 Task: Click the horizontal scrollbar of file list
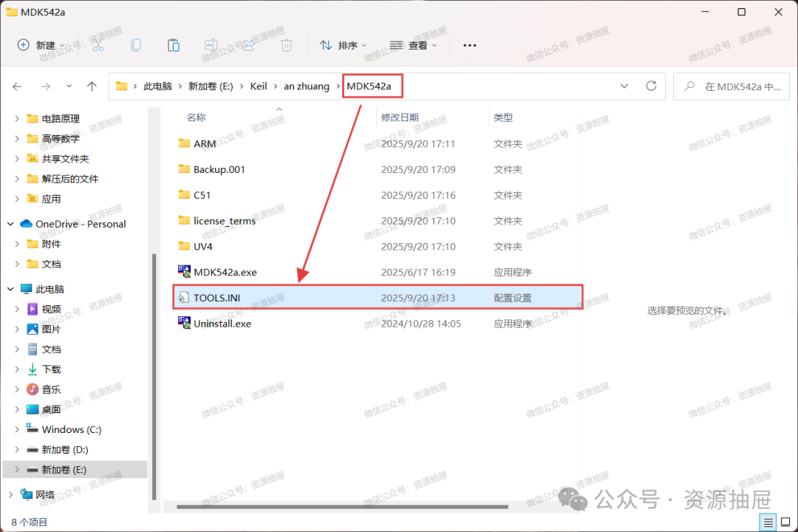coord(342,507)
